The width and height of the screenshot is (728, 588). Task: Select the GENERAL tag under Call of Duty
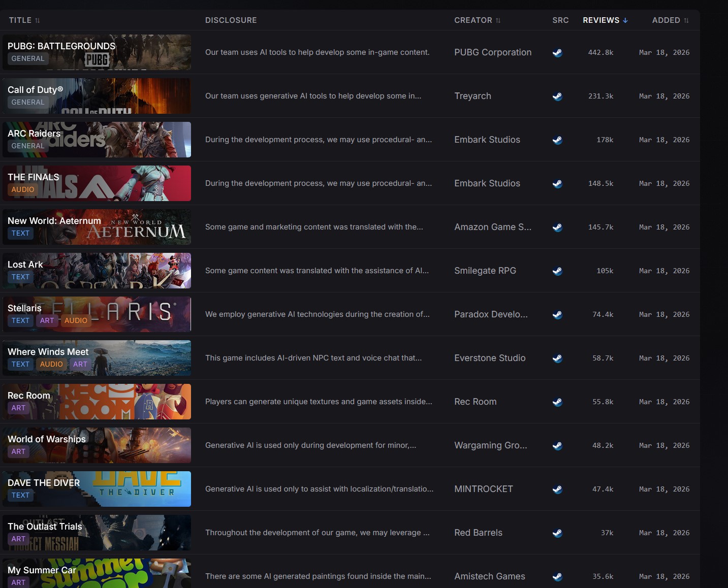click(x=28, y=102)
